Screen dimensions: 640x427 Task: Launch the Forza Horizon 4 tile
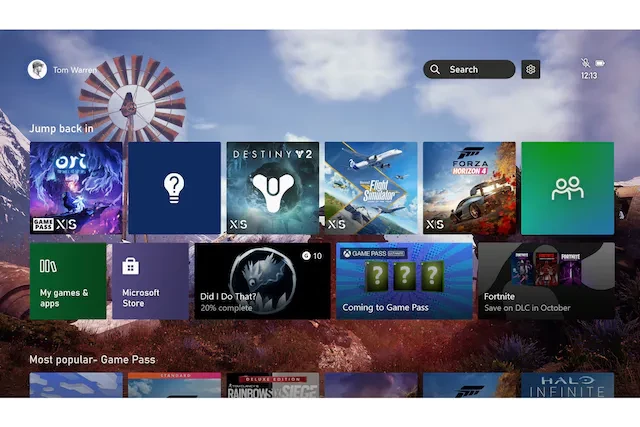tap(469, 188)
